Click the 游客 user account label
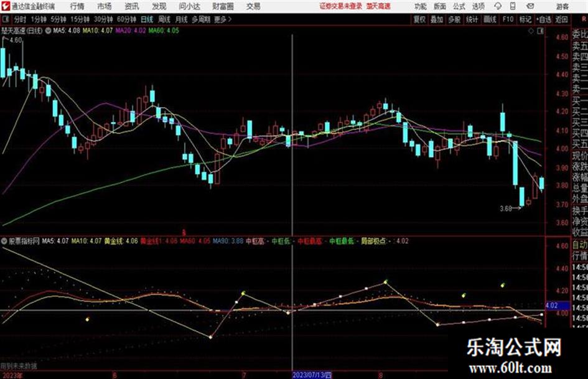The width and height of the screenshot is (588, 379). click(x=562, y=6)
